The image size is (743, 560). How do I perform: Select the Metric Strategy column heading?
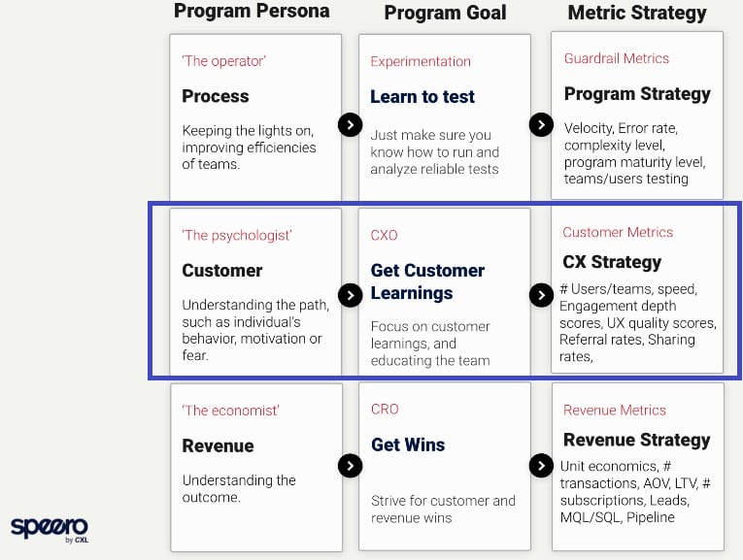[637, 13]
